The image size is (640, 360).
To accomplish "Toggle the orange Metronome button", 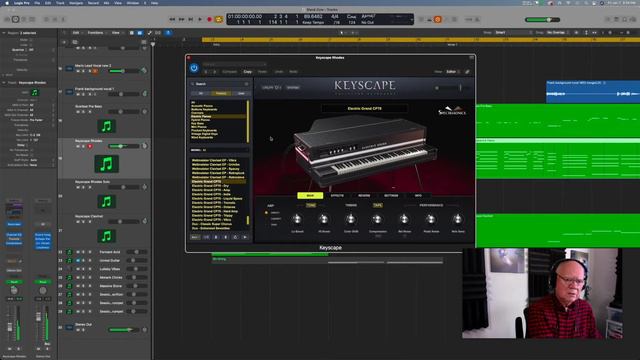I will pos(438,19).
